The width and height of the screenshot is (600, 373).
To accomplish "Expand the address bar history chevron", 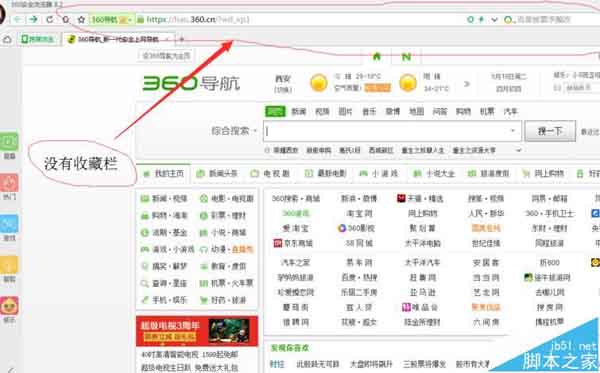I will (x=494, y=19).
